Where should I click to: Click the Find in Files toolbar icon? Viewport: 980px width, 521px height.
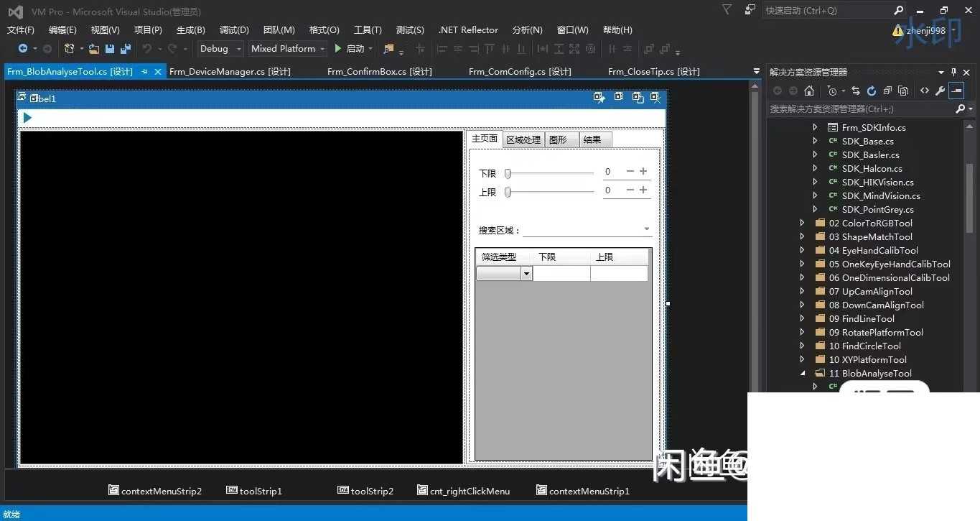[x=388, y=49]
